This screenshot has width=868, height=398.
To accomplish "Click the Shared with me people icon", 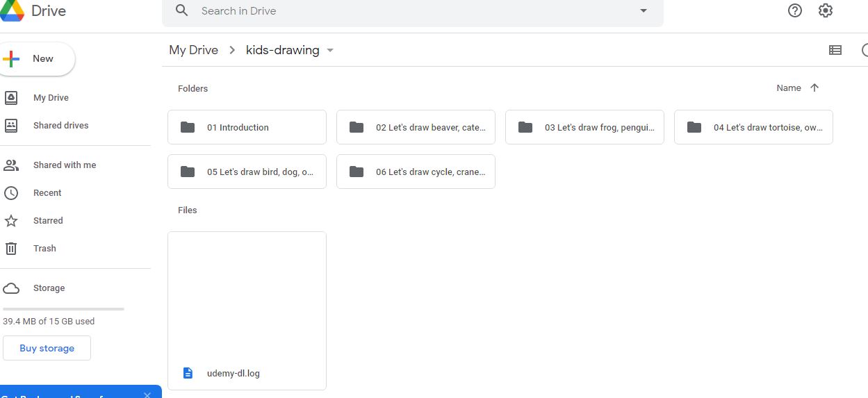I will pyautogui.click(x=11, y=165).
